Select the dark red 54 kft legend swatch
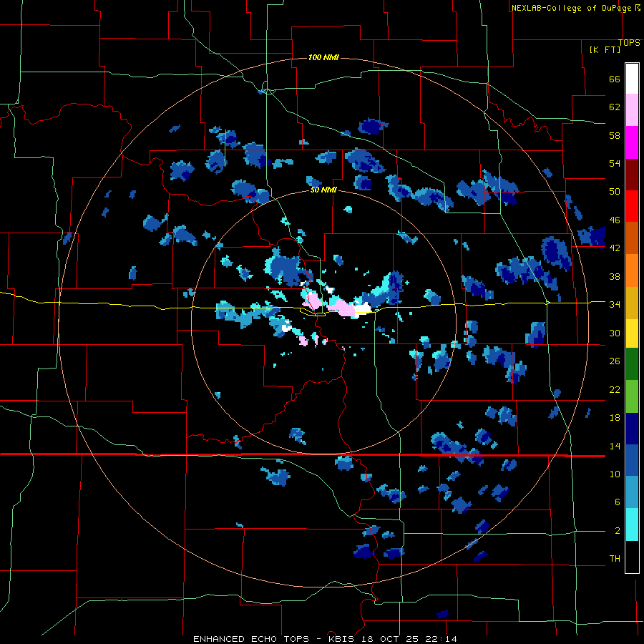This screenshot has height=644, width=644. pyautogui.click(x=632, y=175)
